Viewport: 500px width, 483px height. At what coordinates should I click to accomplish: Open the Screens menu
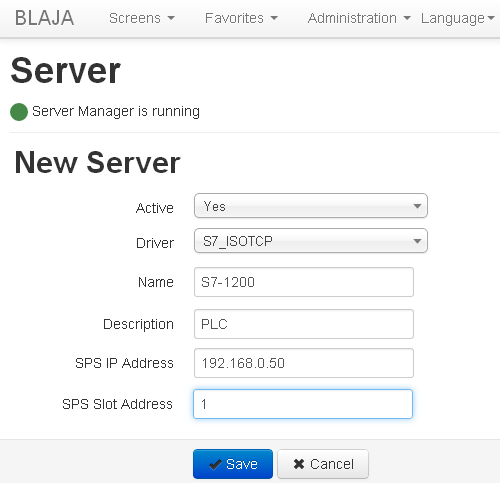[142, 18]
